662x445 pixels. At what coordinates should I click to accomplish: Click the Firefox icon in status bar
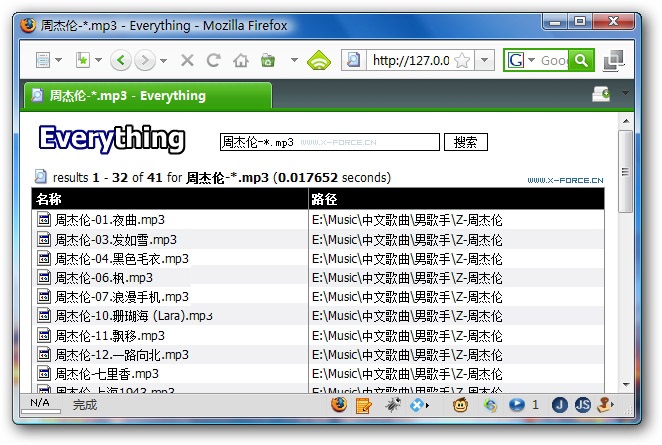coord(339,405)
